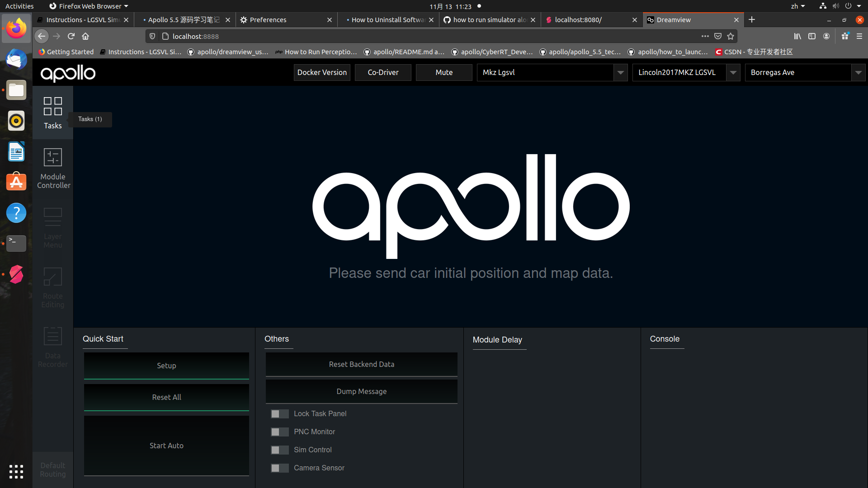Image resolution: width=868 pixels, height=488 pixels.
Task: Toggle the PNC Monitor switch
Action: click(x=279, y=432)
